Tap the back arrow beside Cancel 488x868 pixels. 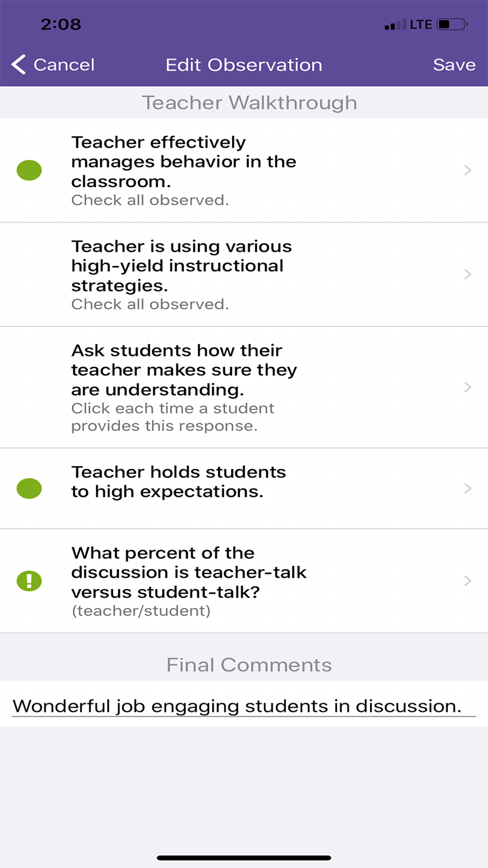coord(19,64)
